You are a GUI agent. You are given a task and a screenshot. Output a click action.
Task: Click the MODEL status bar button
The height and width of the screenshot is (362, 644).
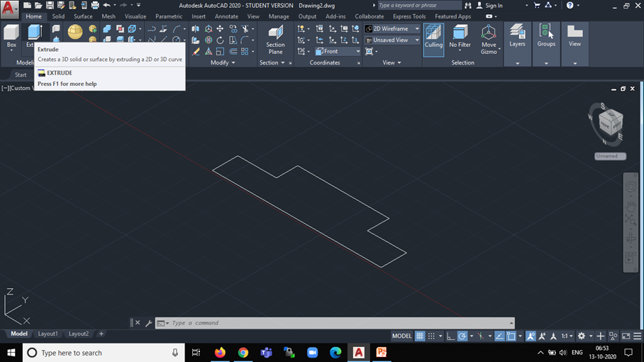(401, 336)
